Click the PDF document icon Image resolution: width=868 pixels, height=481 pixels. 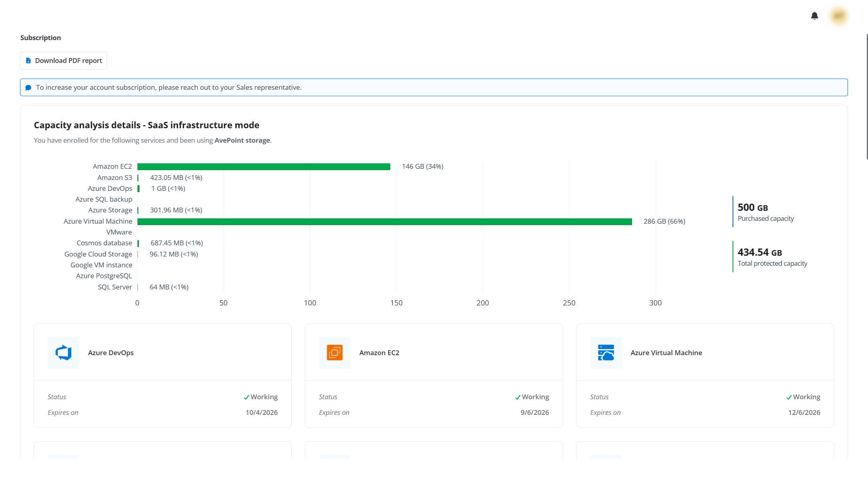pos(28,61)
